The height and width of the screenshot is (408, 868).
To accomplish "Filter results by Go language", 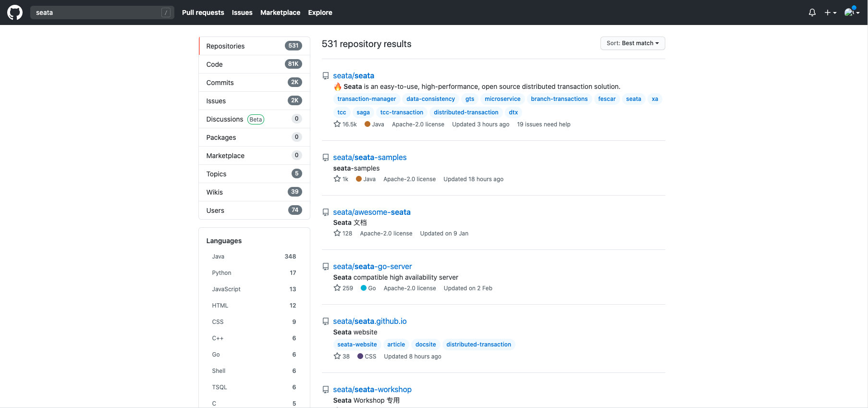I will tap(254, 355).
